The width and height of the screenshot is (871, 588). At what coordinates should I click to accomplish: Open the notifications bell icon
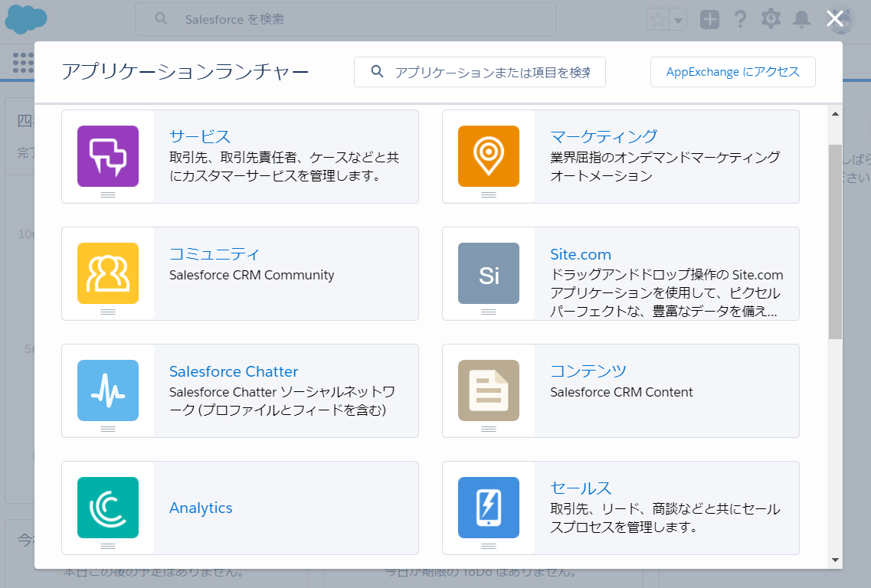(x=801, y=19)
